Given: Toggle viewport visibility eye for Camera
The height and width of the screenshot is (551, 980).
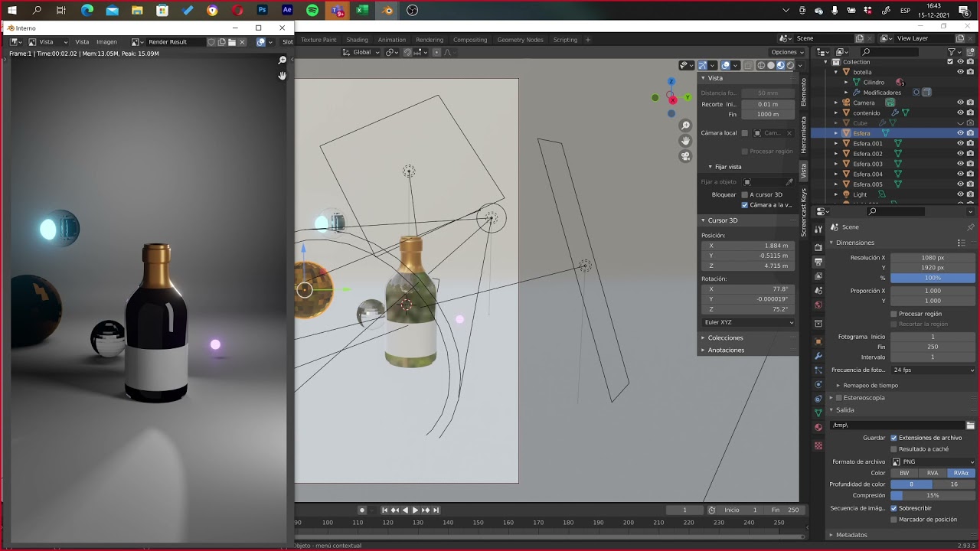Looking at the screenshot, I should tap(960, 103).
